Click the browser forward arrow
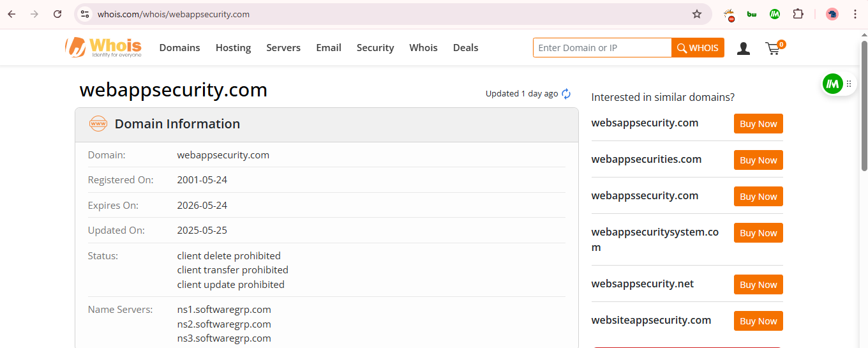868x348 pixels. (x=34, y=14)
